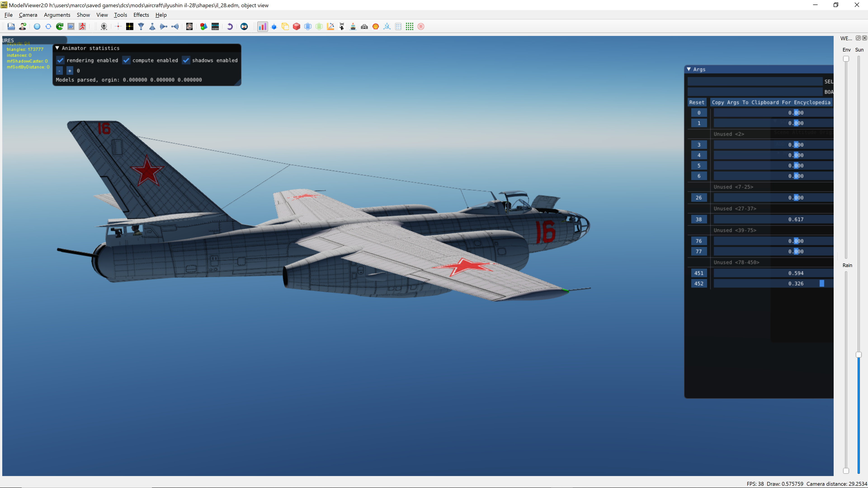Screen dimensions: 868x488
Task: Click the blue globe icon
Action: coord(37,27)
